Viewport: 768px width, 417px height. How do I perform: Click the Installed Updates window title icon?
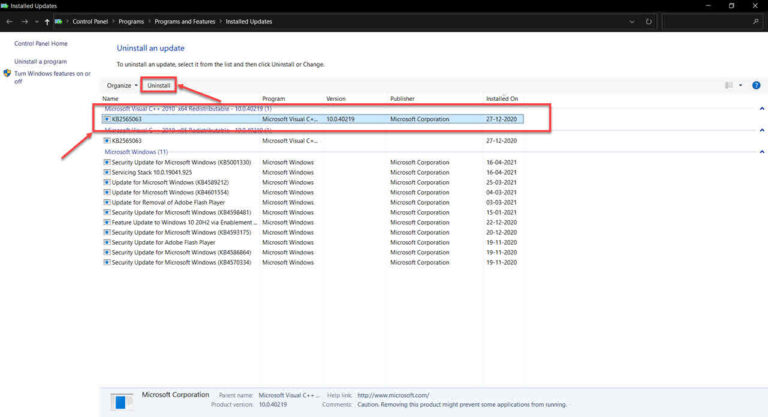(4, 6)
